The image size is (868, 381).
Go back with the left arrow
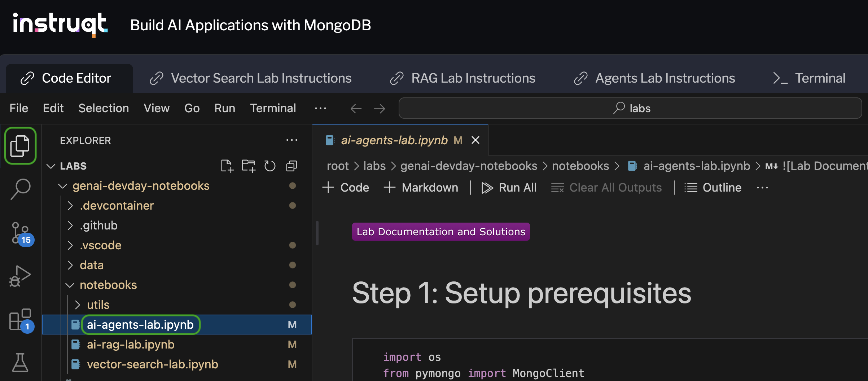[x=356, y=108]
